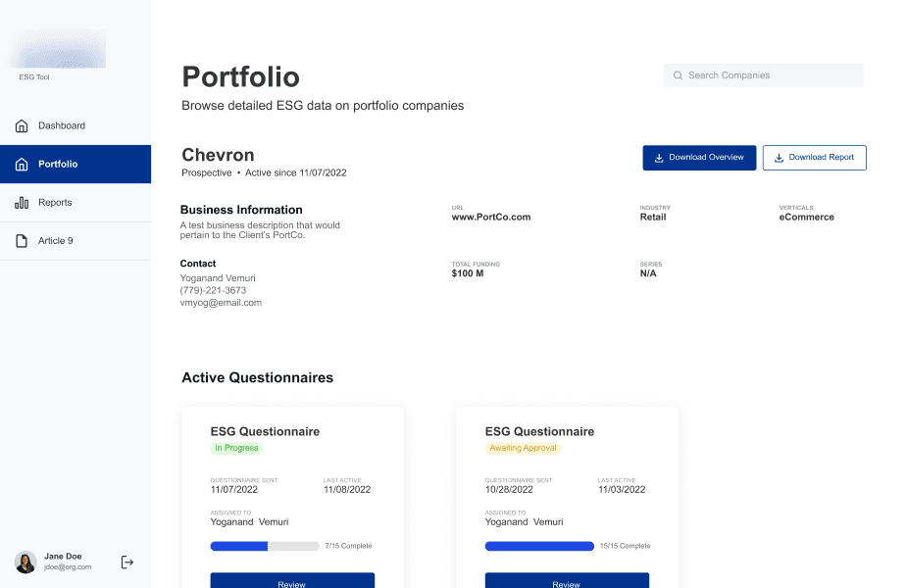907x588 pixels.
Task: Click the Contact heading
Action: pyautogui.click(x=198, y=264)
